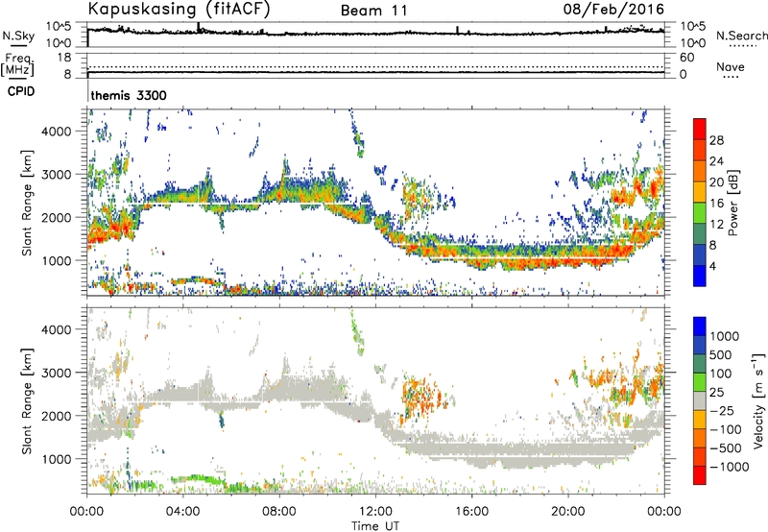Click the date '08/Feb/2016'
The height and width of the screenshot is (532, 768).
pyautogui.click(x=613, y=9)
